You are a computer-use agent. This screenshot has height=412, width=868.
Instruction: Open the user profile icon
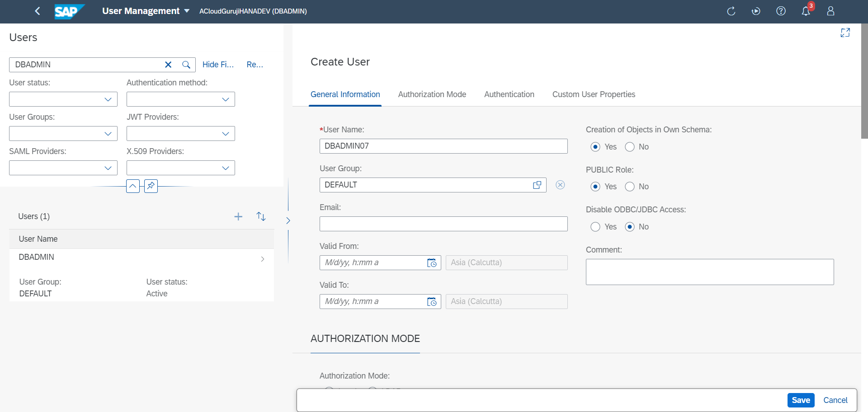pyautogui.click(x=830, y=11)
